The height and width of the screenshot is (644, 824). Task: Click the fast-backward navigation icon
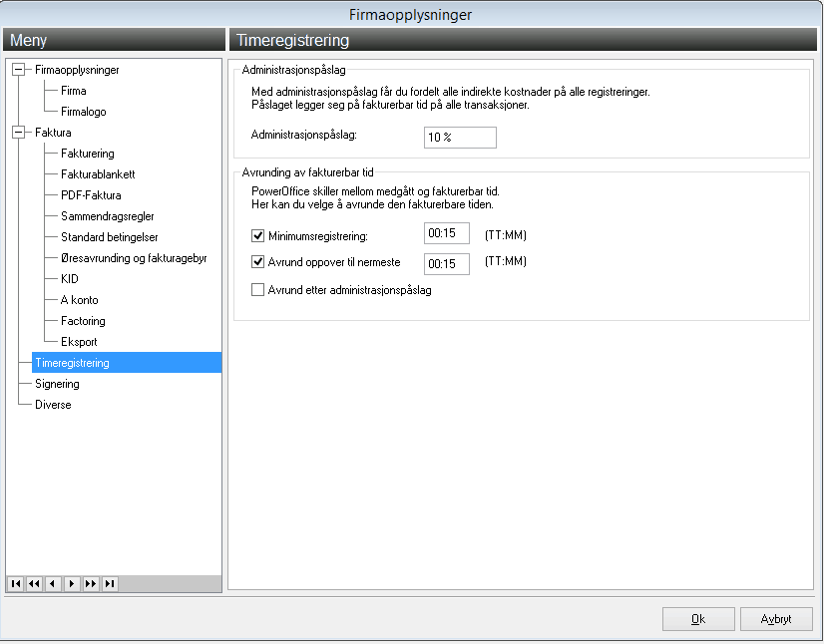click(35, 583)
